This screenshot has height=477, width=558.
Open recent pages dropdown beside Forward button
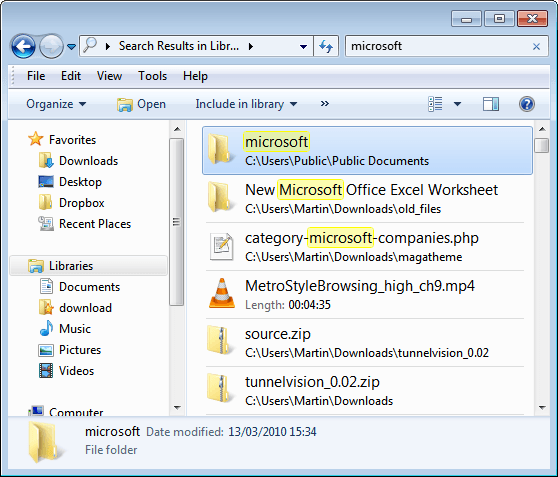tap(72, 47)
